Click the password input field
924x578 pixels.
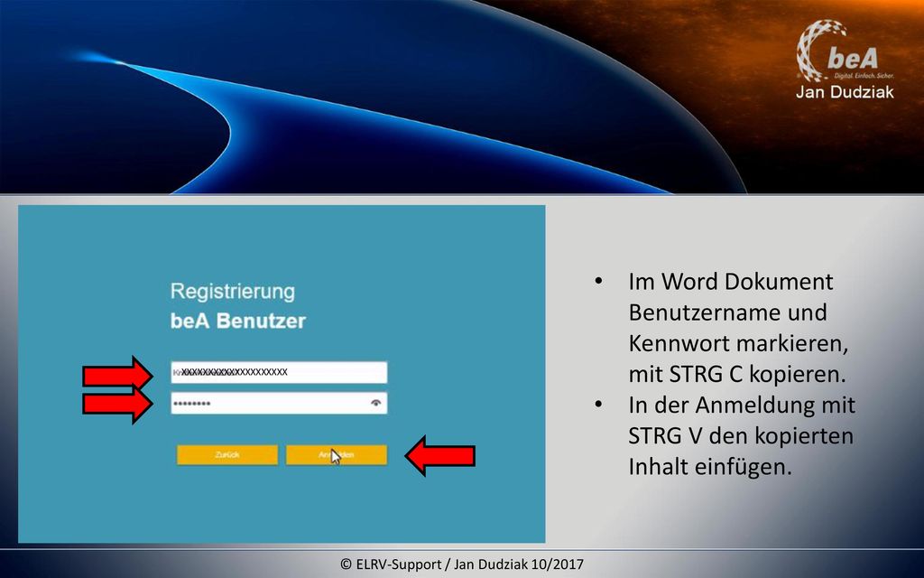point(279,404)
